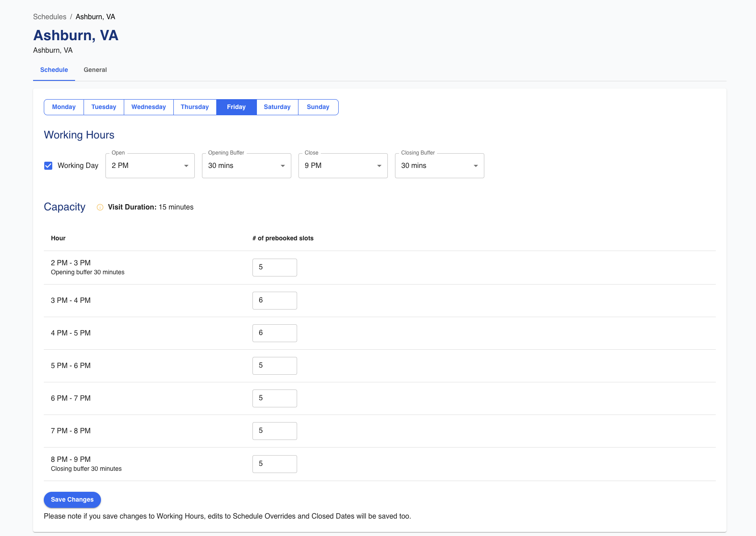
Task: Select the 6 PM - 7 PM slots input
Action: [x=274, y=398]
